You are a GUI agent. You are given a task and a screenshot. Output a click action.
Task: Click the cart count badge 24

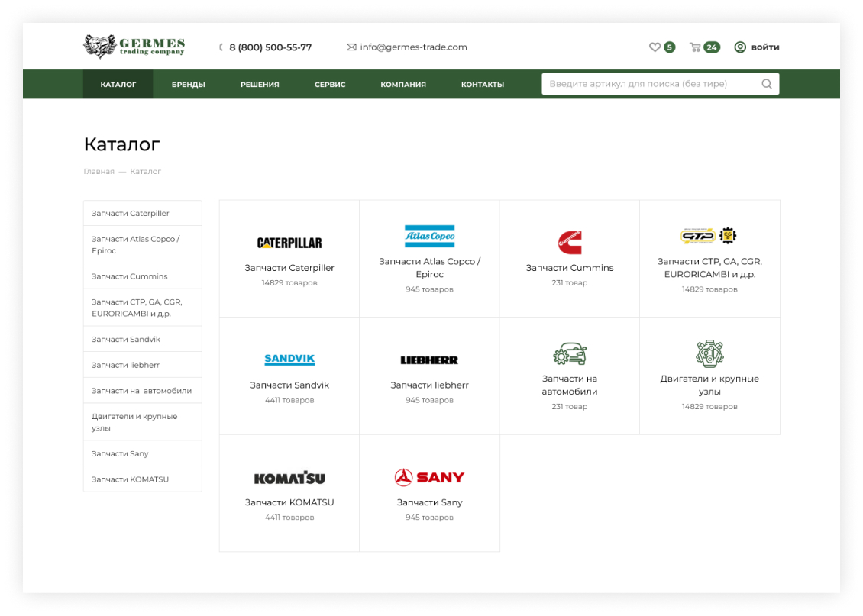click(713, 47)
